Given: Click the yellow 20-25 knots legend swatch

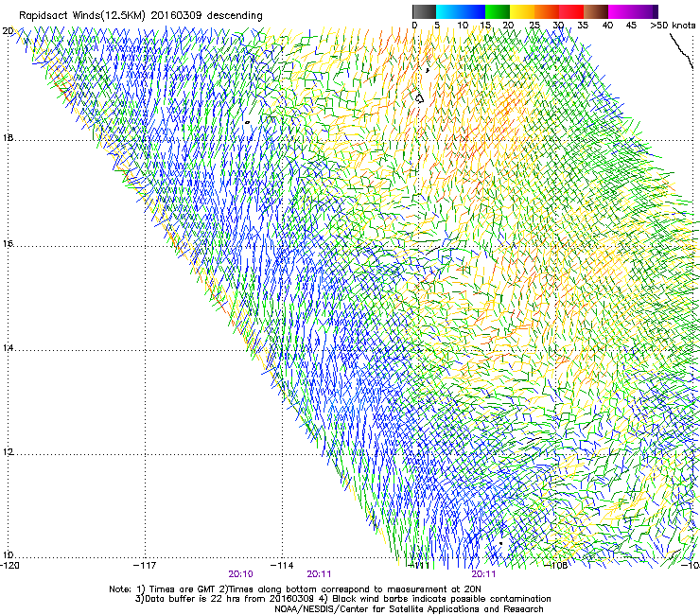Looking at the screenshot, I should pos(522,11).
